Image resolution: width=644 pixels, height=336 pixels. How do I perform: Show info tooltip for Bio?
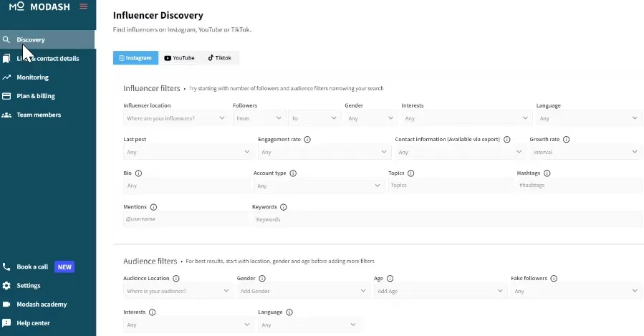point(138,173)
